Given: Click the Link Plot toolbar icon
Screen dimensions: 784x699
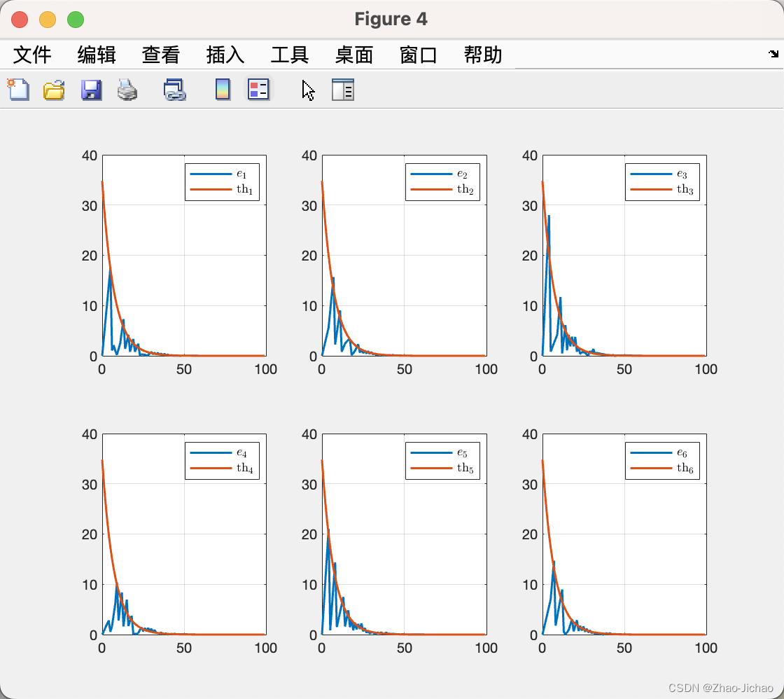Looking at the screenshot, I should pos(175,90).
